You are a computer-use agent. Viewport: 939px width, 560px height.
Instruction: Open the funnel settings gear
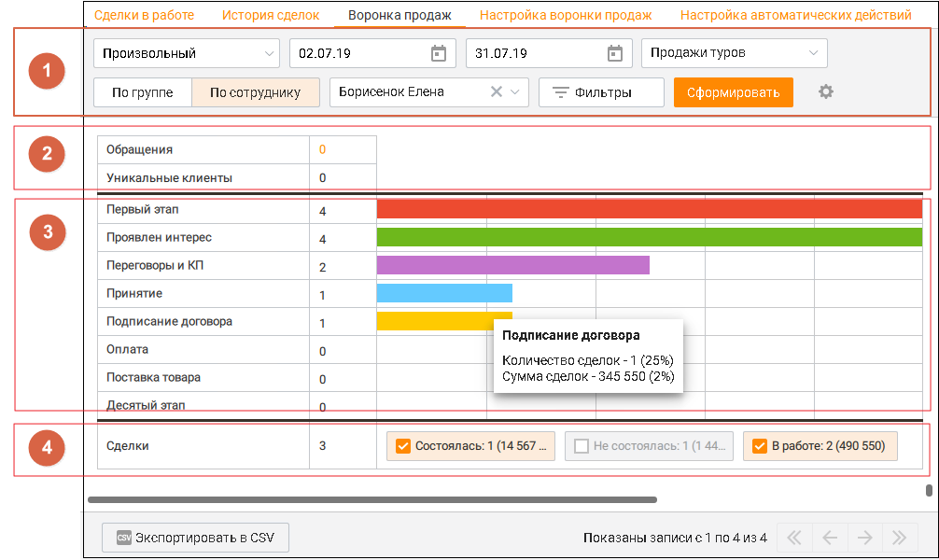pos(826,91)
